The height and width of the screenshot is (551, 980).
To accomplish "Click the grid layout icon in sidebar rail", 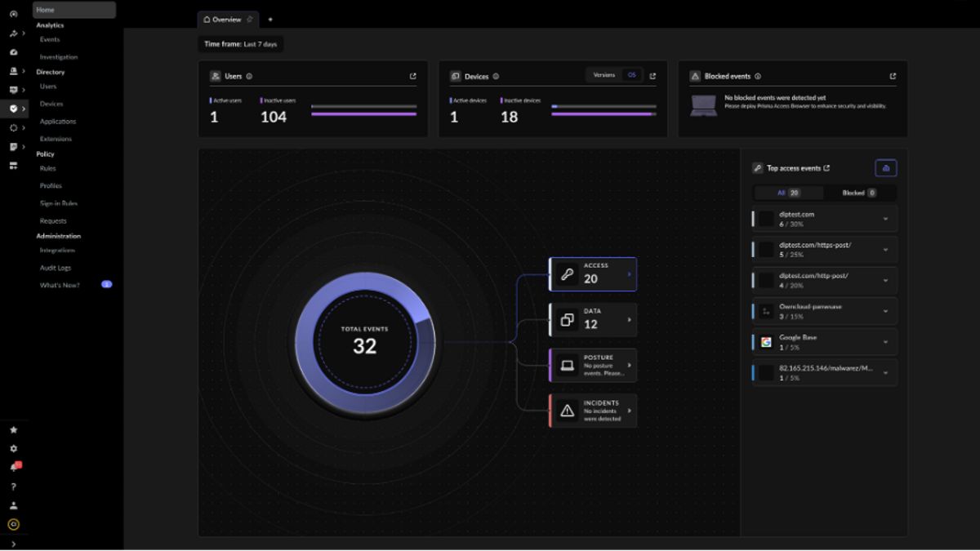I will point(13,166).
